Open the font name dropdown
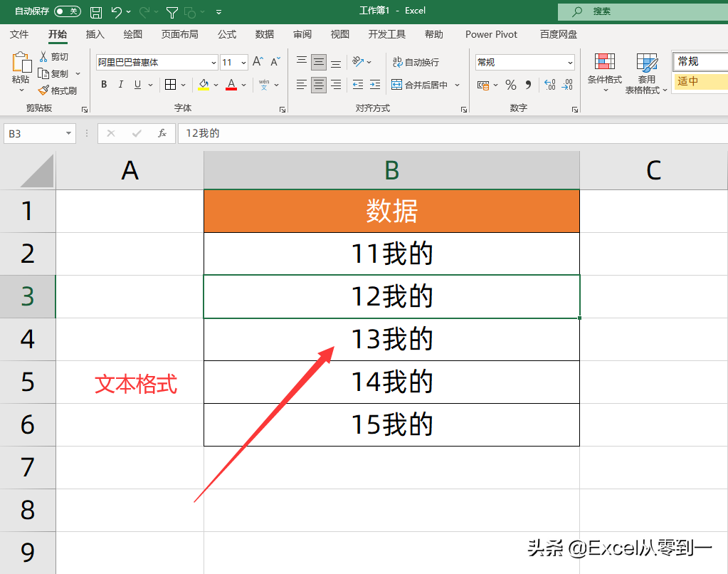728x574 pixels. tap(213, 63)
